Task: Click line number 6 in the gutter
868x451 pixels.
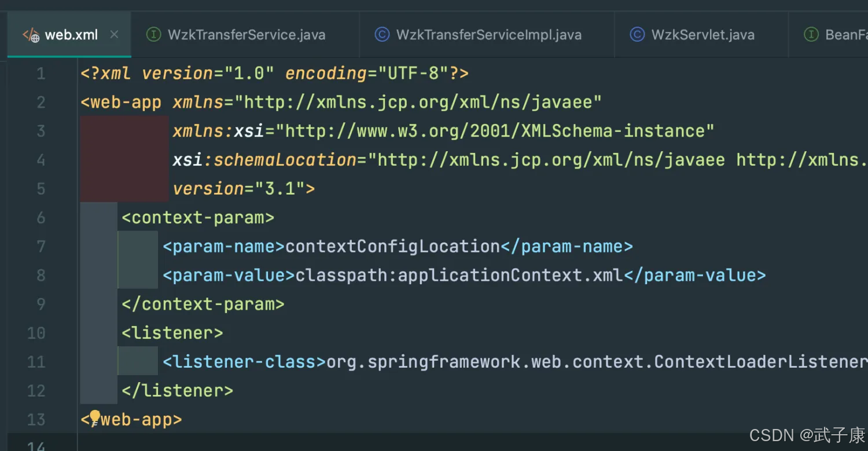Action: tap(41, 218)
